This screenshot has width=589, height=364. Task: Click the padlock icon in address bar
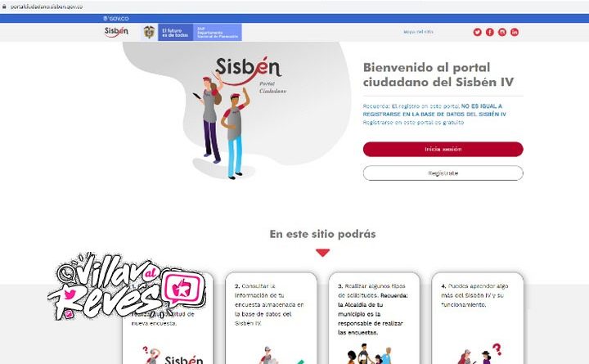(x=4, y=7)
